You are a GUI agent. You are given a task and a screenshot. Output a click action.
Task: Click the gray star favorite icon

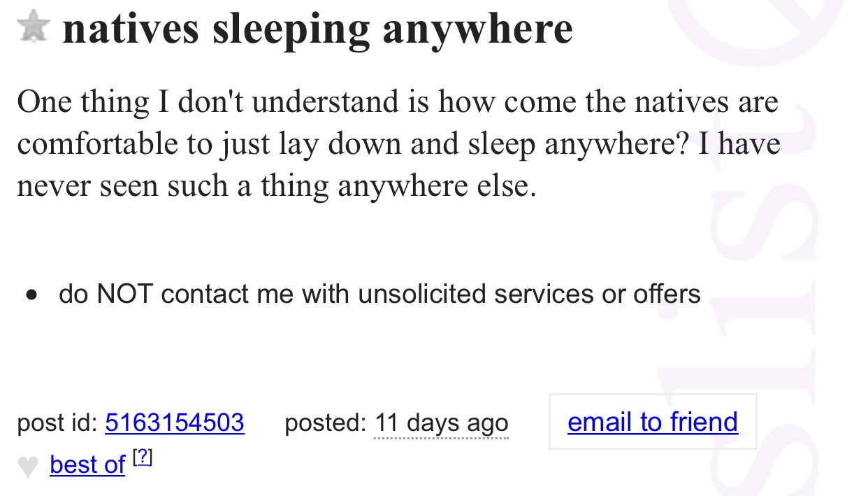(32, 27)
